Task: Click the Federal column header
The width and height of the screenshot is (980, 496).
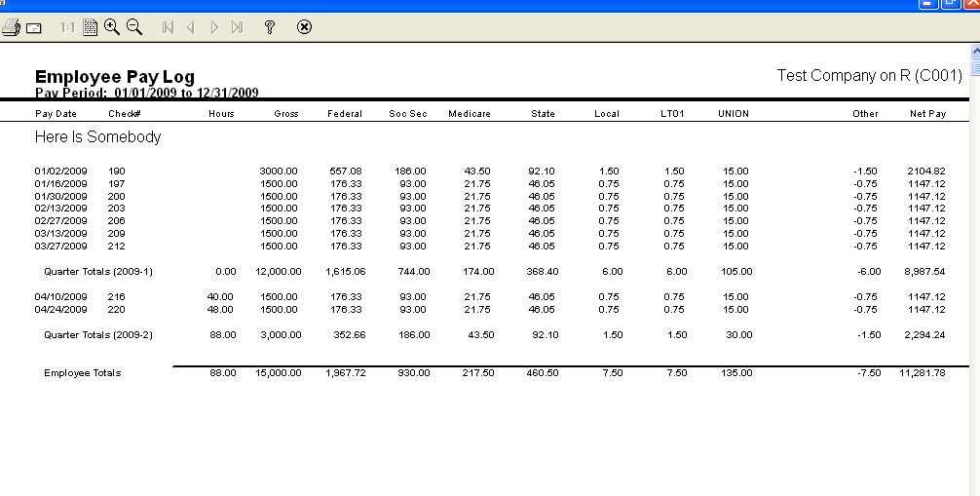Action: tap(345, 114)
